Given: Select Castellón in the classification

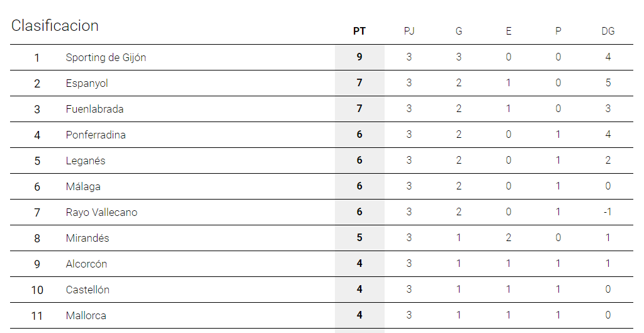Looking at the screenshot, I should coord(88,290).
